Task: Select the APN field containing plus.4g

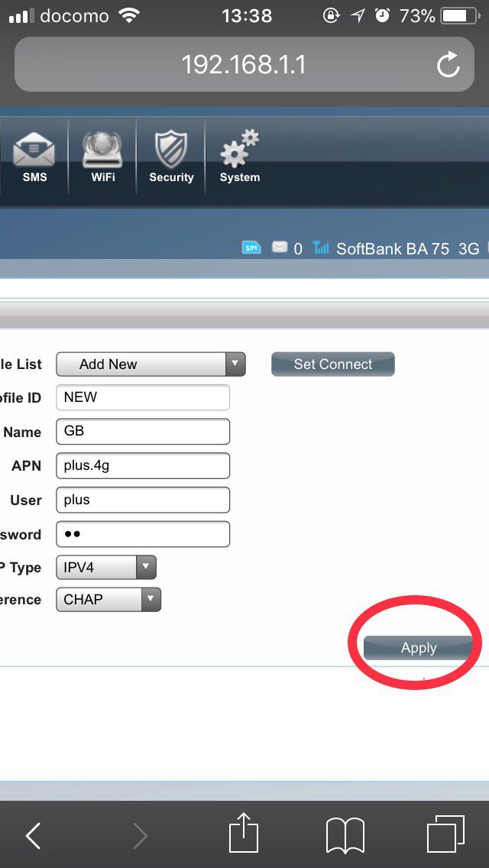Action: [143, 465]
